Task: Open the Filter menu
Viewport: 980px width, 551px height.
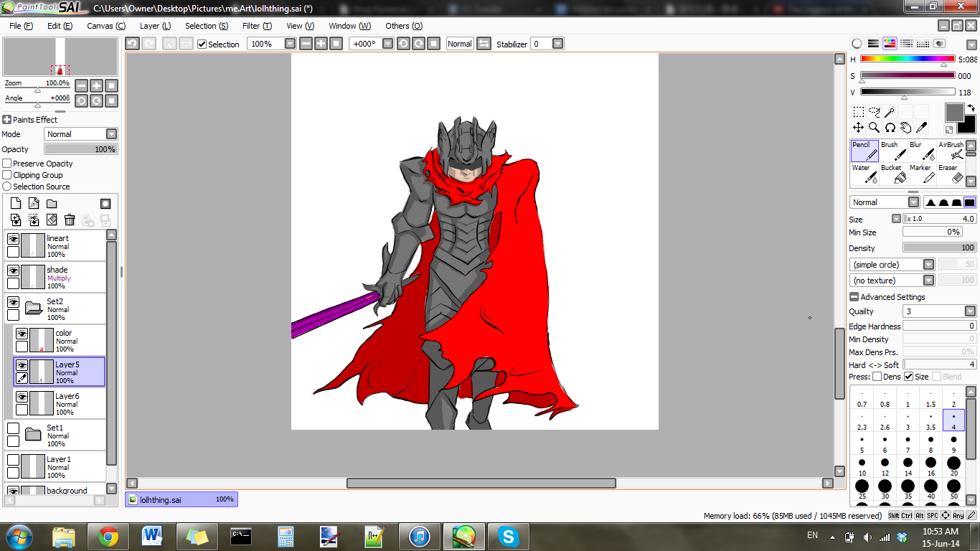Action: click(256, 26)
